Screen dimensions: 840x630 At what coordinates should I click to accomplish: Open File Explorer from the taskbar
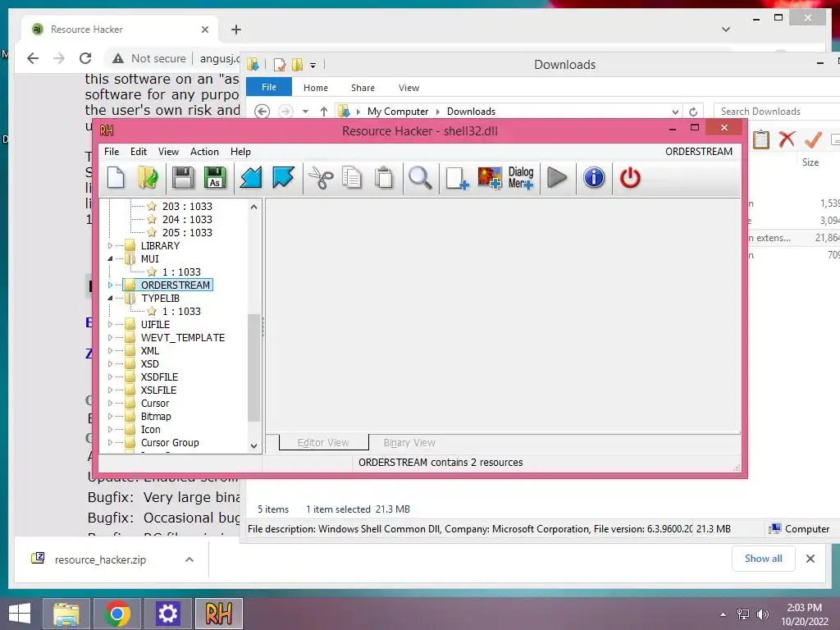coord(66,614)
